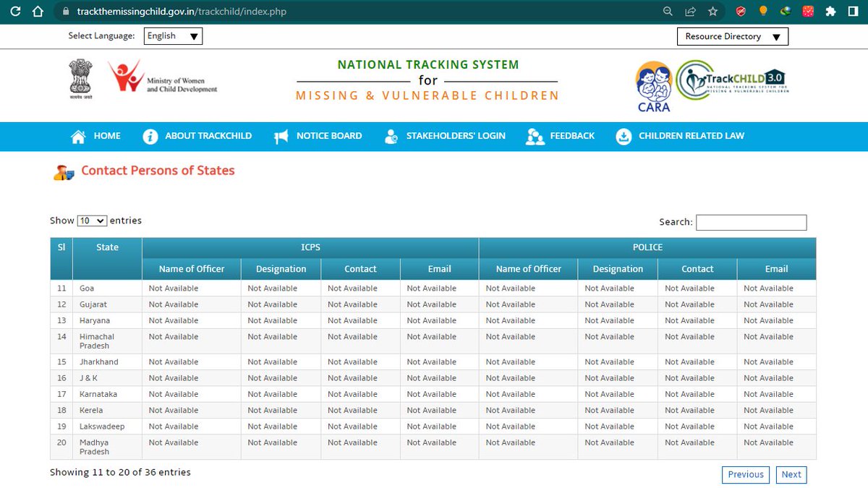
Task: Select the Madhya Pradesh state cell
Action: [107, 447]
